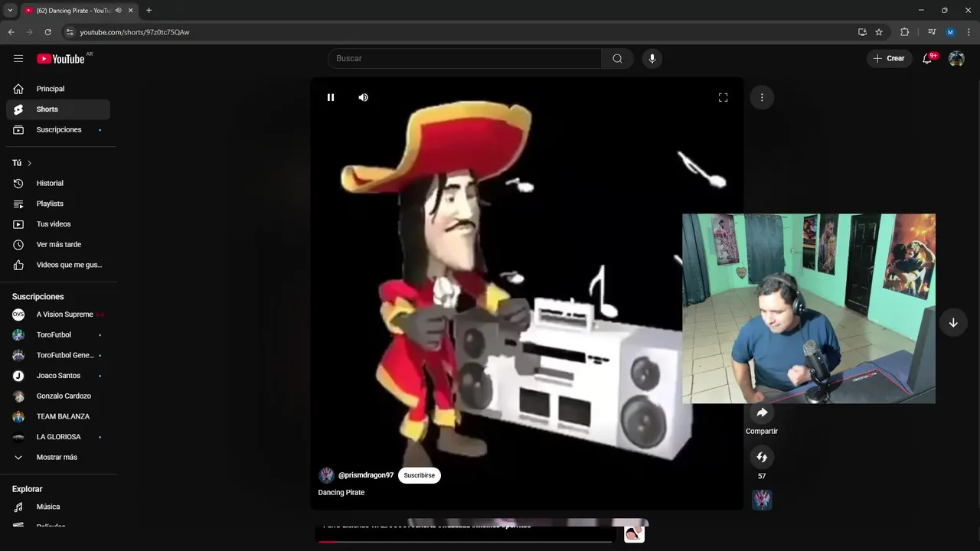
Task: Open LA GLORIOSA channel
Action: (58, 437)
